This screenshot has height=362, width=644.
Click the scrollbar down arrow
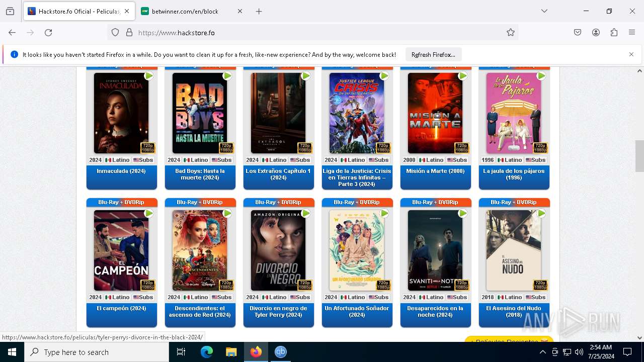click(639, 338)
